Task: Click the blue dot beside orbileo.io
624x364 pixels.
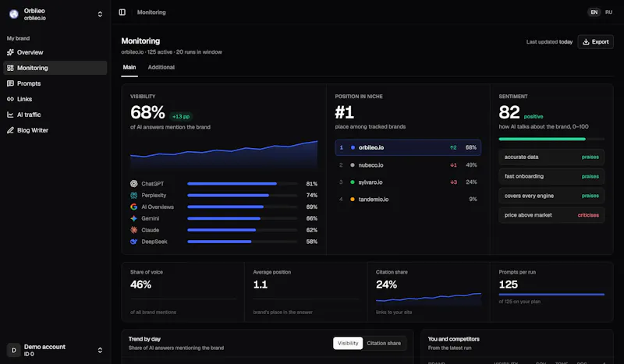Action: pyautogui.click(x=353, y=147)
